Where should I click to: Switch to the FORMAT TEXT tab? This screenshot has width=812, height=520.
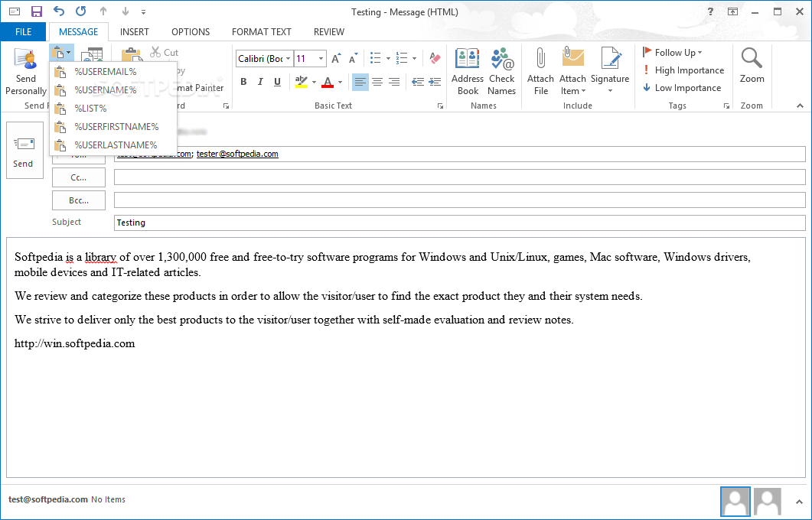(x=262, y=31)
